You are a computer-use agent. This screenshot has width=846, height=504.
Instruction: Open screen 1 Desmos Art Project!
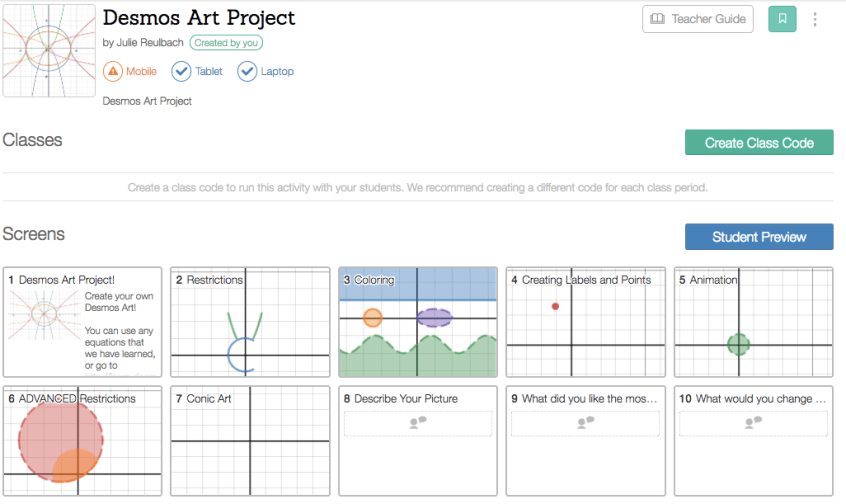(82, 322)
